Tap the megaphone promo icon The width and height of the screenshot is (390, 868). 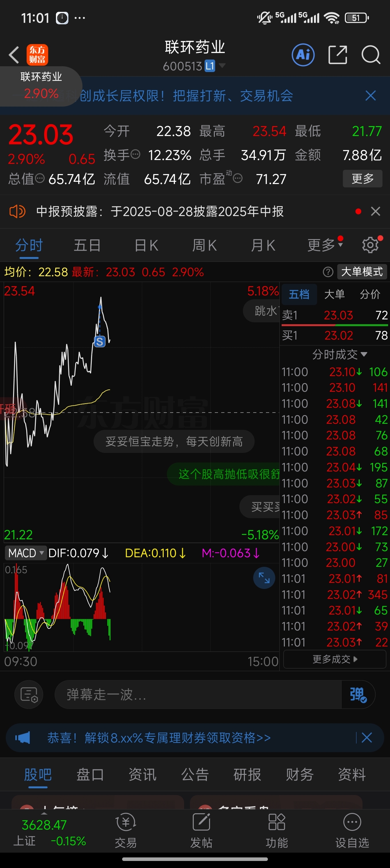[x=23, y=738]
